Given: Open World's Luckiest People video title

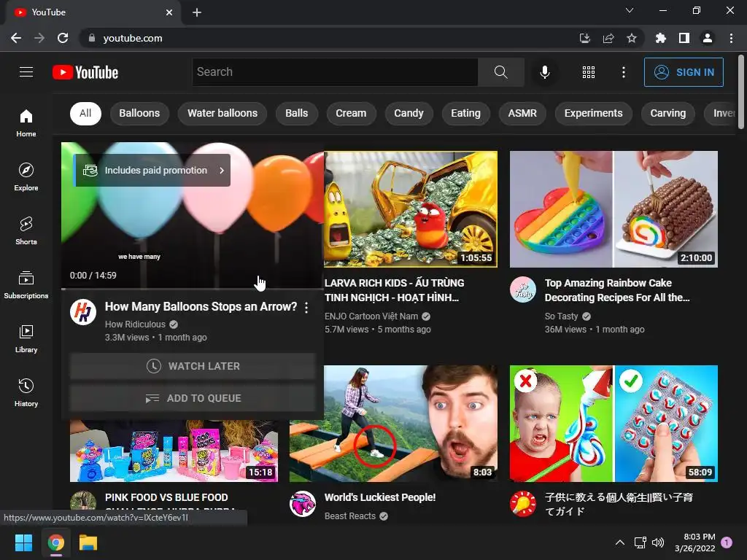Looking at the screenshot, I should tap(379, 497).
